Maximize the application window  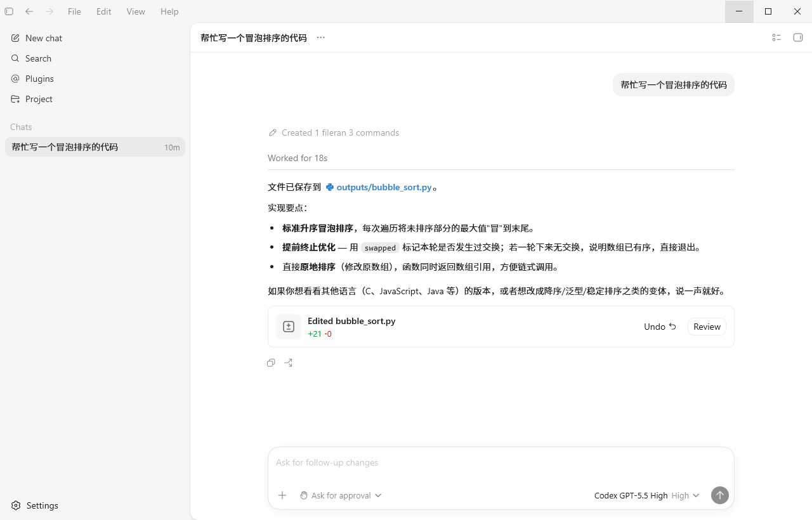tap(768, 11)
